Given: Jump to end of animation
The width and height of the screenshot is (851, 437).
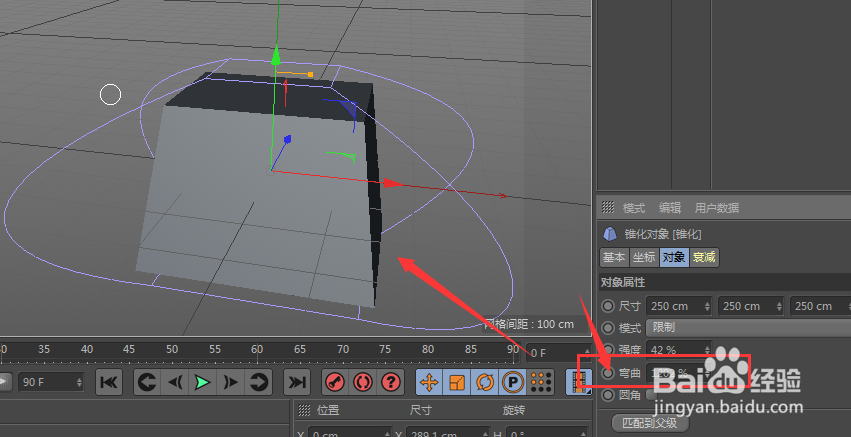Looking at the screenshot, I should click(x=297, y=382).
